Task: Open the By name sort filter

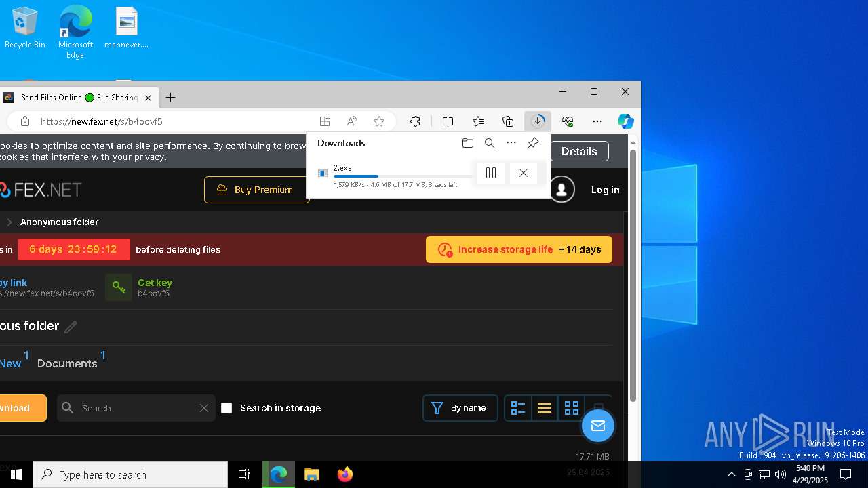Action: tap(460, 408)
